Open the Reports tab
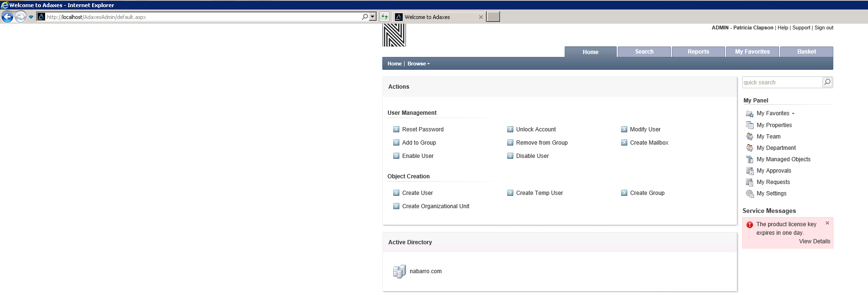Screen dimensions: 868x295 698,52
